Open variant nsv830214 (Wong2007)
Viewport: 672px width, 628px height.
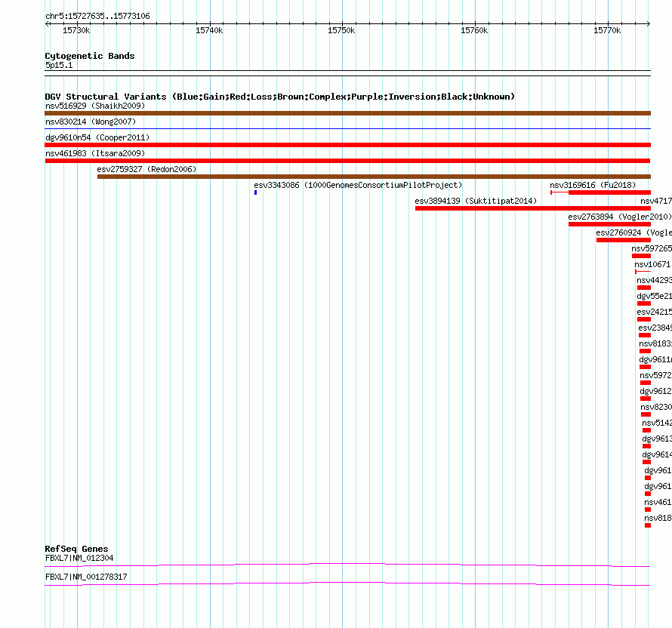(x=91, y=122)
